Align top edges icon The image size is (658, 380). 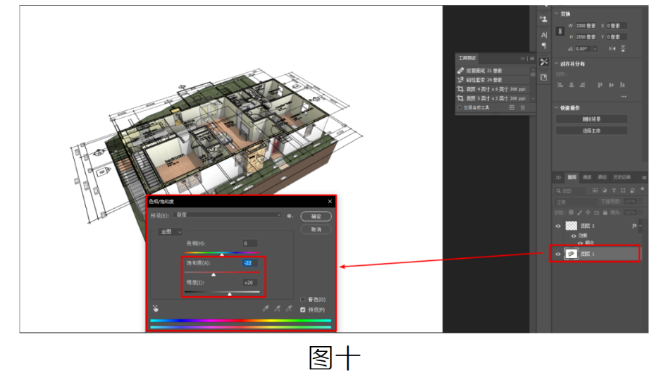point(600,85)
